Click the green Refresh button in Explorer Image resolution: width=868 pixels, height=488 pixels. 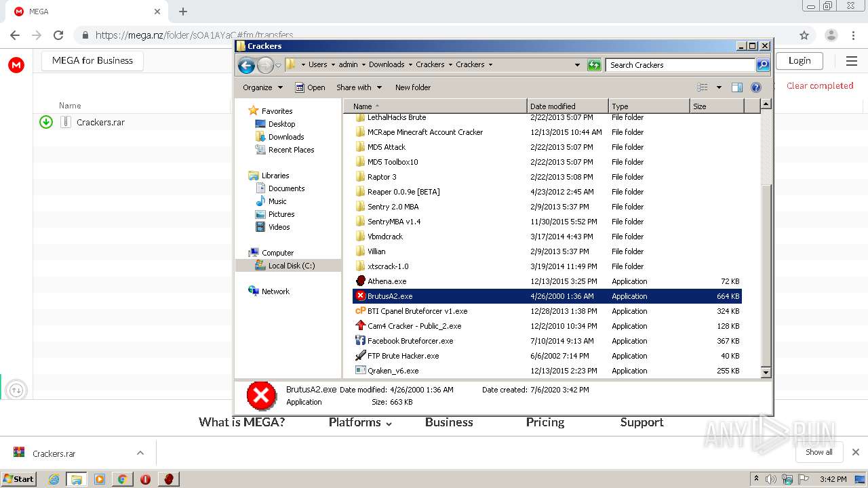(x=594, y=65)
